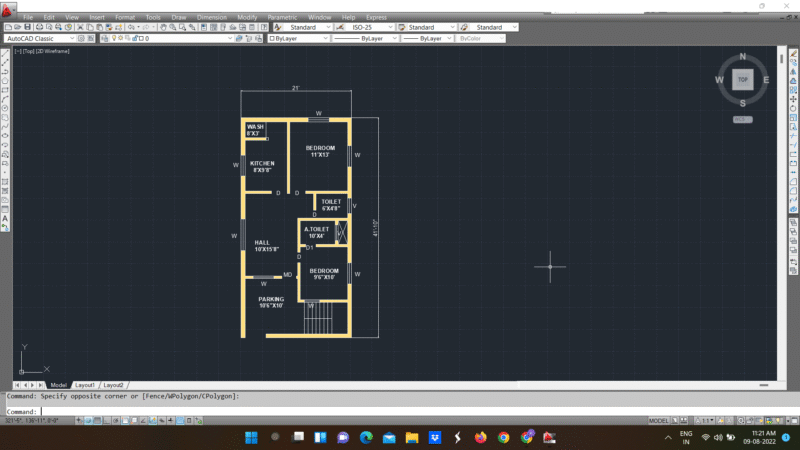This screenshot has width=800, height=450.
Task: Click the Cut scissors icon
Action: point(80,27)
